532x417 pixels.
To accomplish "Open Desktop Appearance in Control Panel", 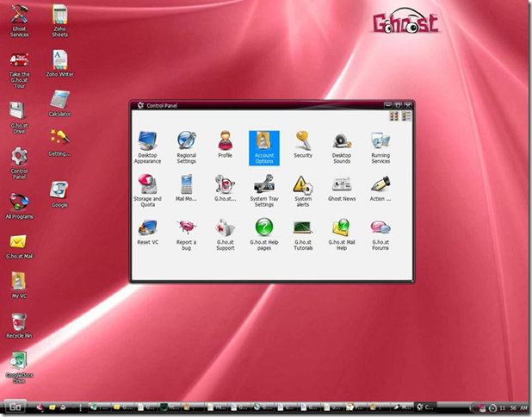I will click(147, 147).
